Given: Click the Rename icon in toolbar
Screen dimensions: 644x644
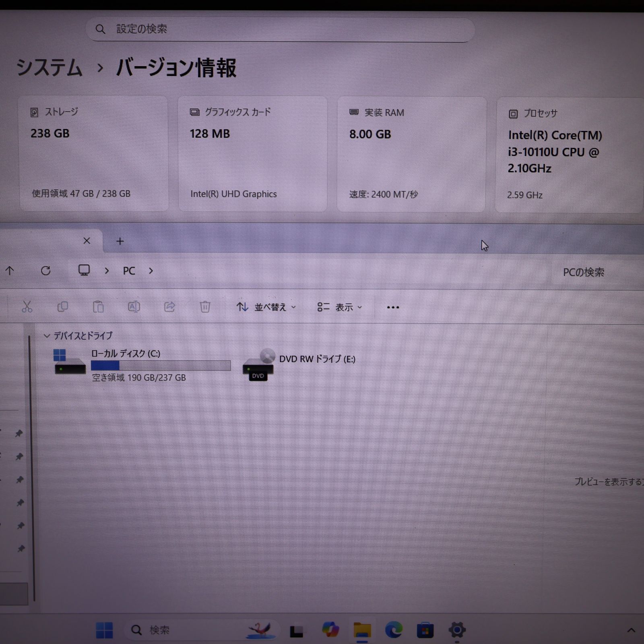Looking at the screenshot, I should 134,307.
